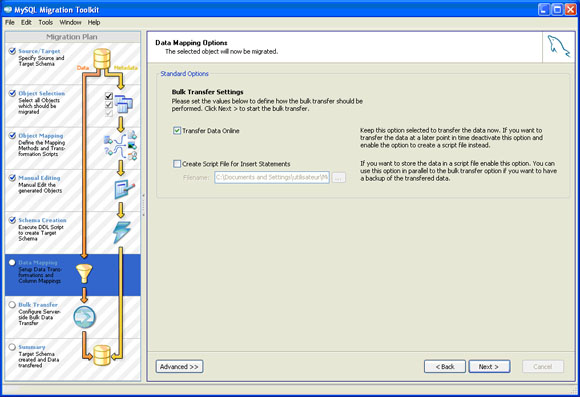This screenshot has width=580, height=397.
Task: Click the Manual Editing pencil icon
Action: tap(125, 189)
